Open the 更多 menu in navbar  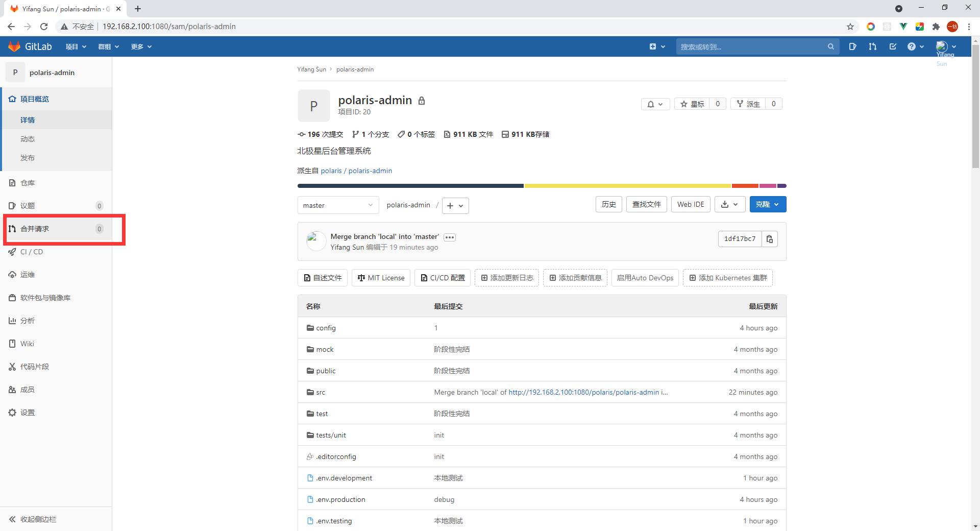(x=141, y=46)
